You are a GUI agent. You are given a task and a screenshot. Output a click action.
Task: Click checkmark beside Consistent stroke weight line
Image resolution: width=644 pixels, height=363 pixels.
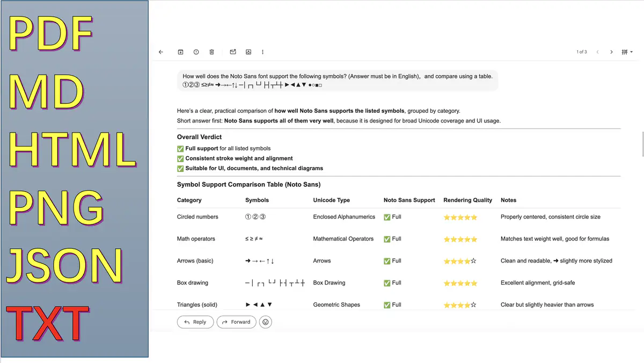pos(180,158)
